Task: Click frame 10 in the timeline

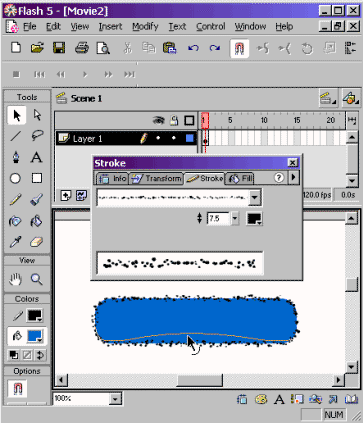Action: click(263, 138)
